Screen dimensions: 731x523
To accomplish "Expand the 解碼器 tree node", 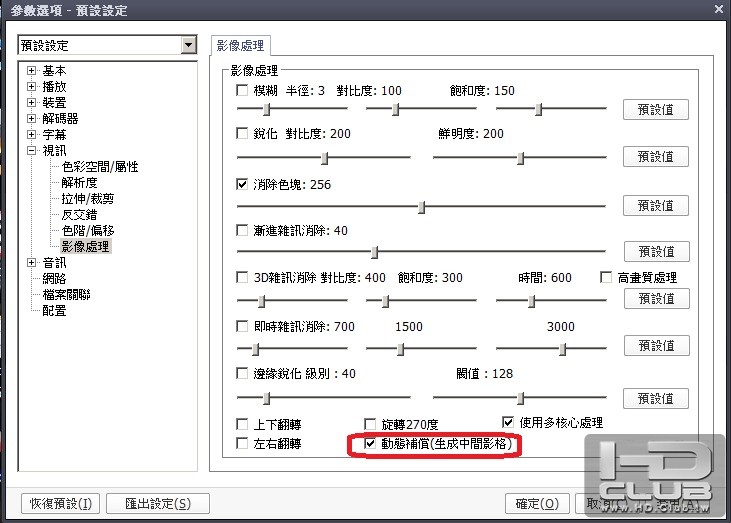I will pos(31,118).
